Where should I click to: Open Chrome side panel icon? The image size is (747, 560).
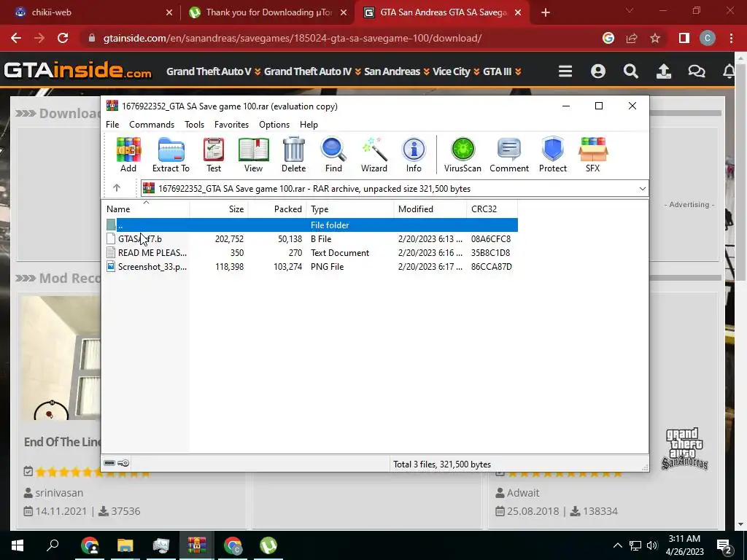[x=684, y=38]
